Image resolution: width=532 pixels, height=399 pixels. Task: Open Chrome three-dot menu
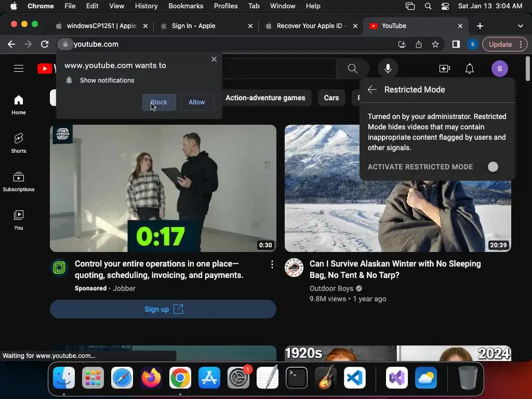click(x=521, y=44)
